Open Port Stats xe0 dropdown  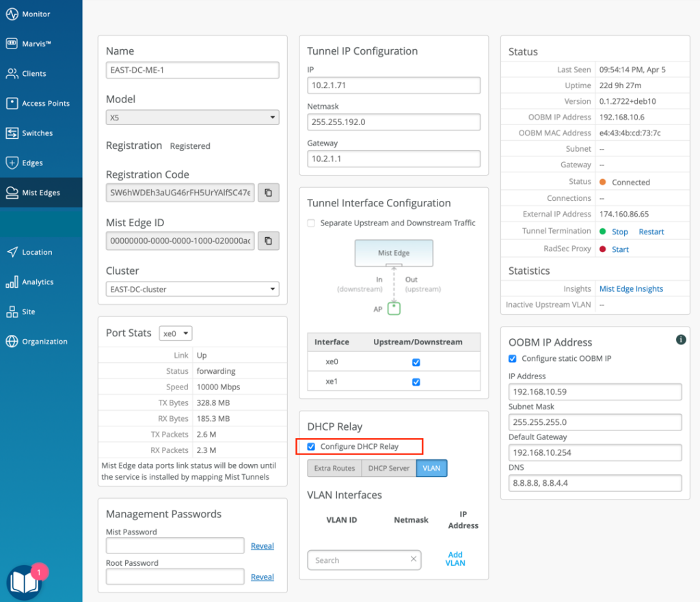pos(176,333)
